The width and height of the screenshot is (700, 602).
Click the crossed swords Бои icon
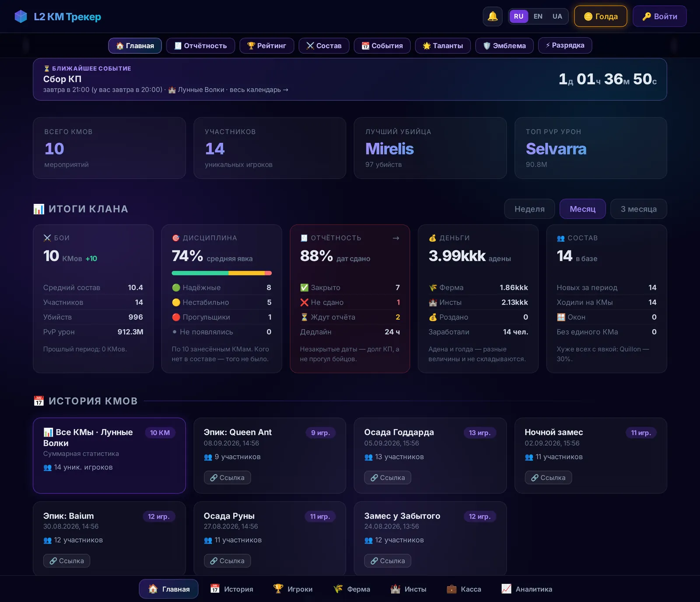click(x=47, y=238)
